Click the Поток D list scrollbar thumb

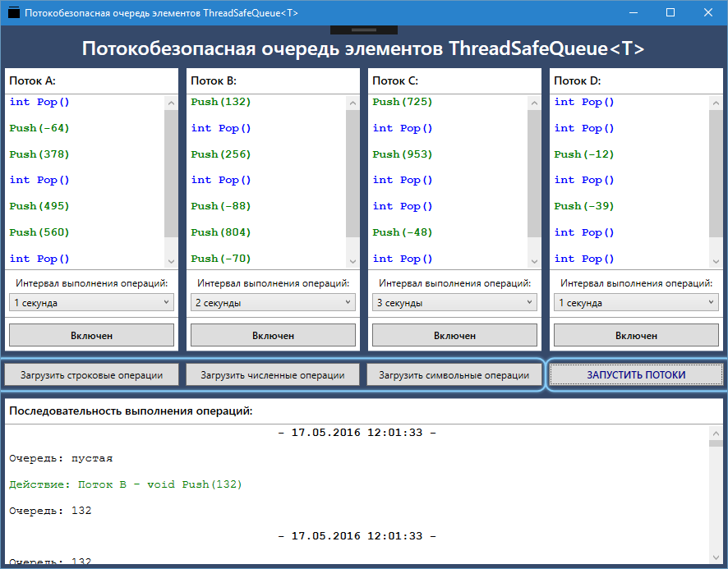pyautogui.click(x=716, y=173)
